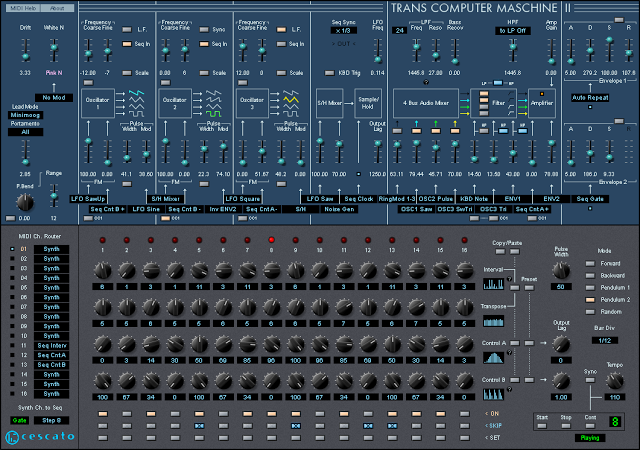Toggle mixer bus button under cyan arrow
The height and width of the screenshot is (450, 640).
click(x=416, y=131)
